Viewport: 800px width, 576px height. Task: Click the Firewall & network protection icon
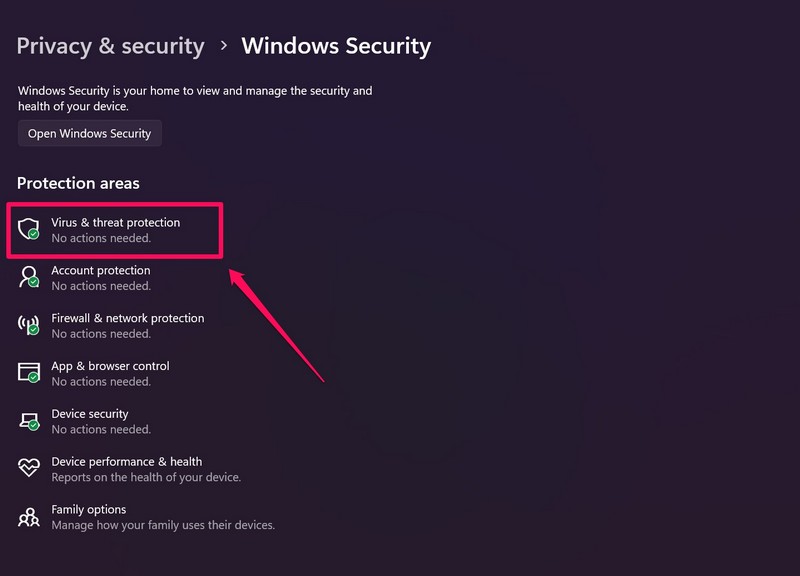click(29, 325)
